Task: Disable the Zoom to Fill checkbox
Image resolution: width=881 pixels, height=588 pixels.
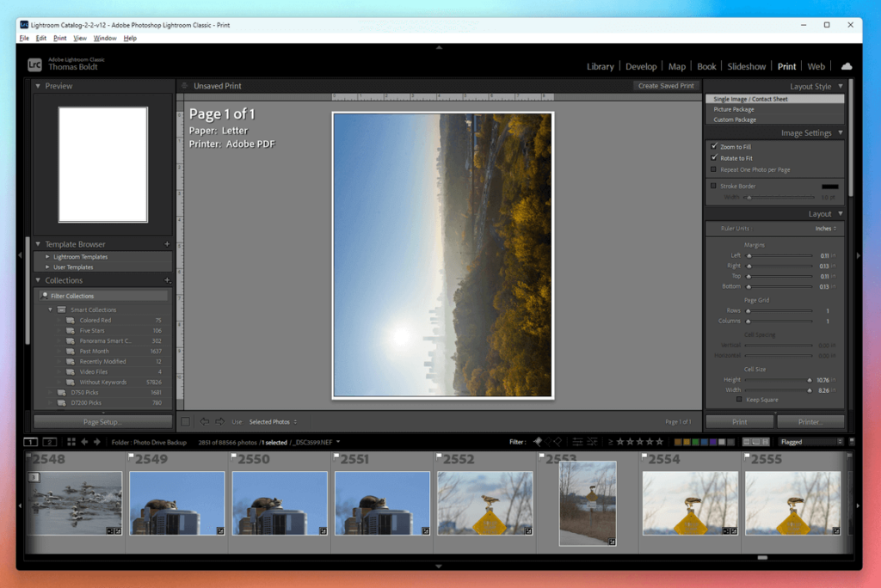Action: click(714, 147)
